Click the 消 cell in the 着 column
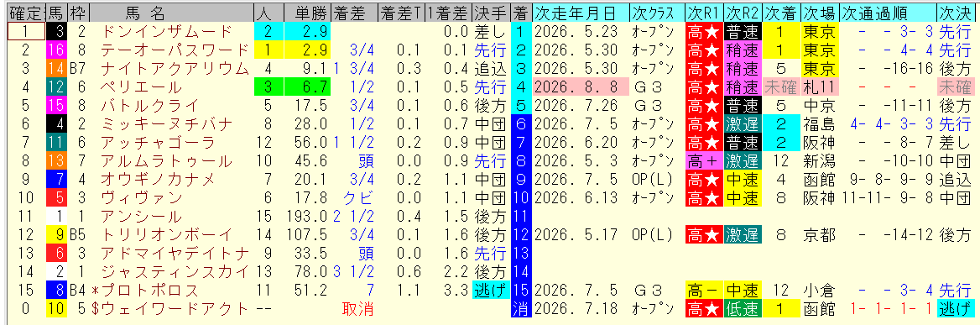The height and width of the screenshot is (325, 980). tap(520, 309)
